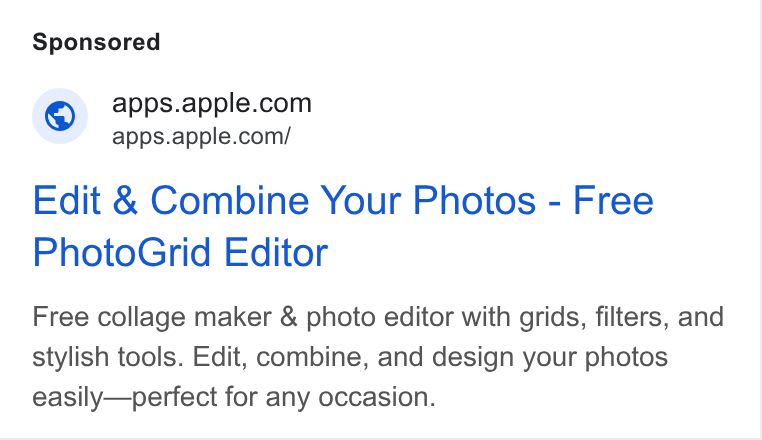Select the apps.apple.com site name
This screenshot has height=440, width=762.
coord(211,103)
